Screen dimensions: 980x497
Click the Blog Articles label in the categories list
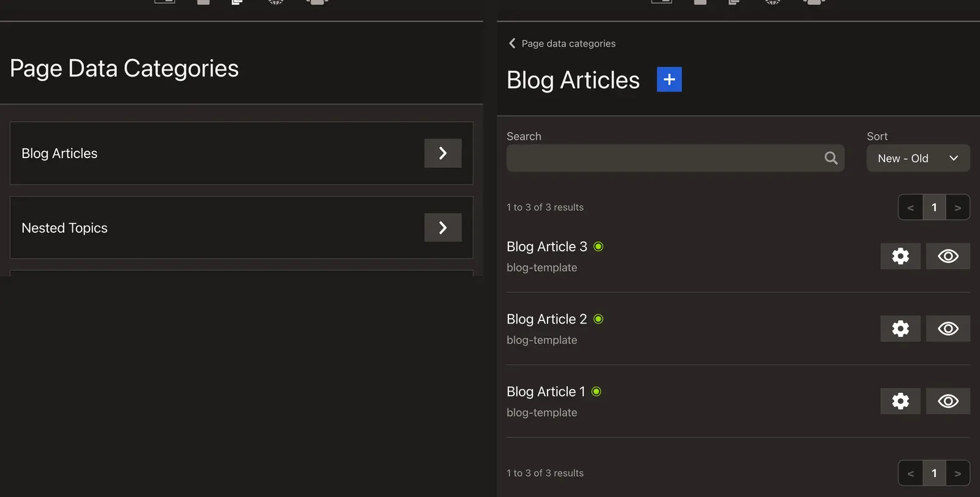[x=59, y=153]
